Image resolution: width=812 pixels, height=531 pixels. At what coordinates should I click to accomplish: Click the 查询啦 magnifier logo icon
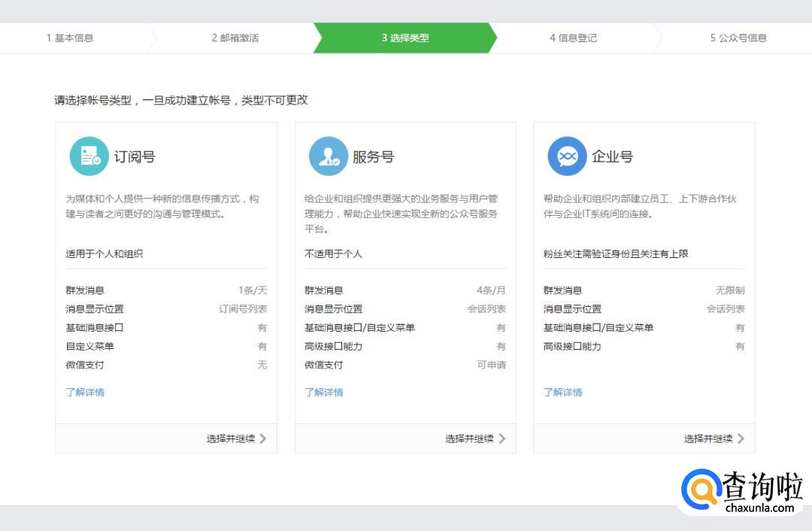coord(701,490)
